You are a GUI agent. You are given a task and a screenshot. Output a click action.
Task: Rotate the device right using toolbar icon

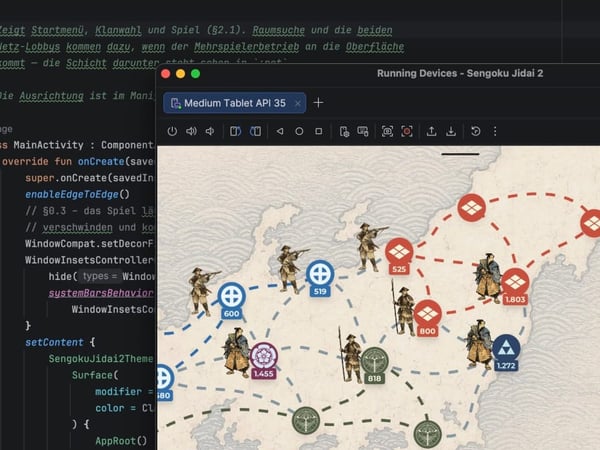[x=255, y=131]
